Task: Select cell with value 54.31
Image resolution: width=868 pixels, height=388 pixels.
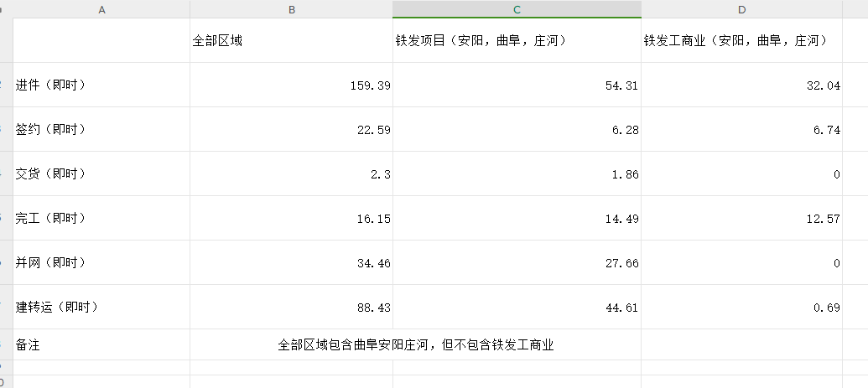Action: coord(517,85)
